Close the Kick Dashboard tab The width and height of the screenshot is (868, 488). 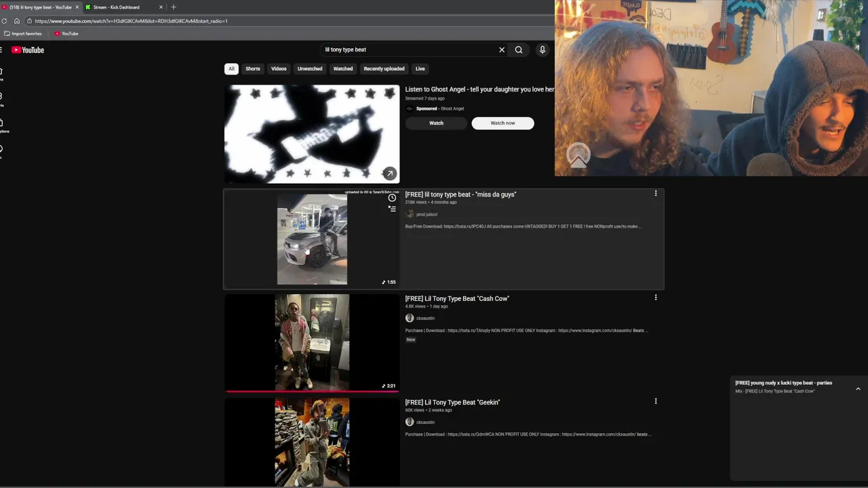point(161,7)
